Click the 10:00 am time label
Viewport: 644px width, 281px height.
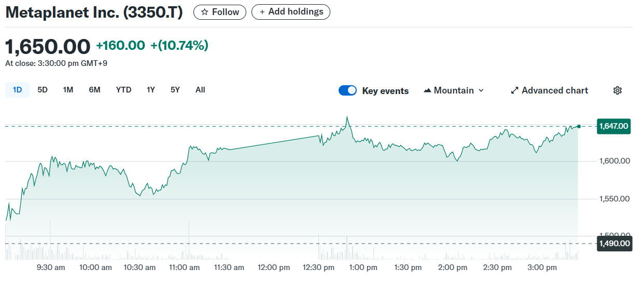tap(95, 267)
